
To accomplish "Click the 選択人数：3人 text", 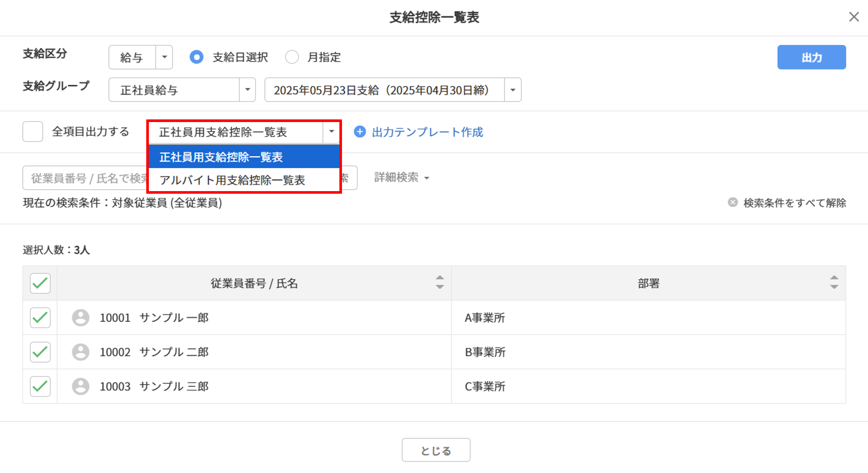I will [x=56, y=250].
